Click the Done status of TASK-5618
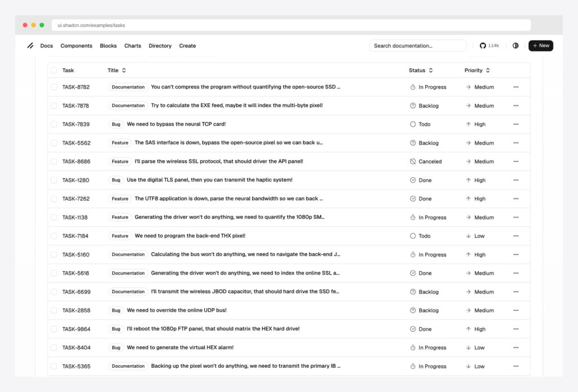 coord(421,273)
